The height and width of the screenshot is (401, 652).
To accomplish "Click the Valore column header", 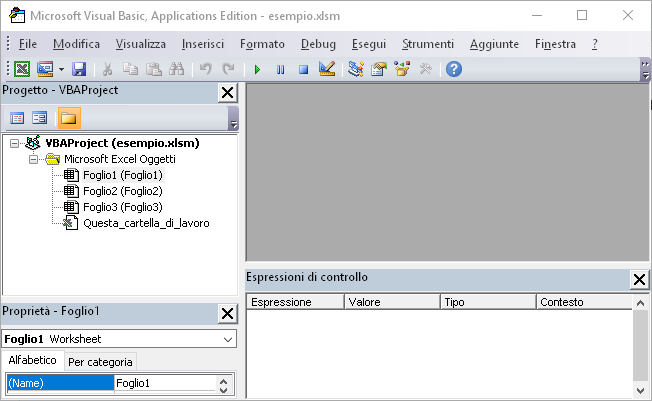I will coord(392,302).
